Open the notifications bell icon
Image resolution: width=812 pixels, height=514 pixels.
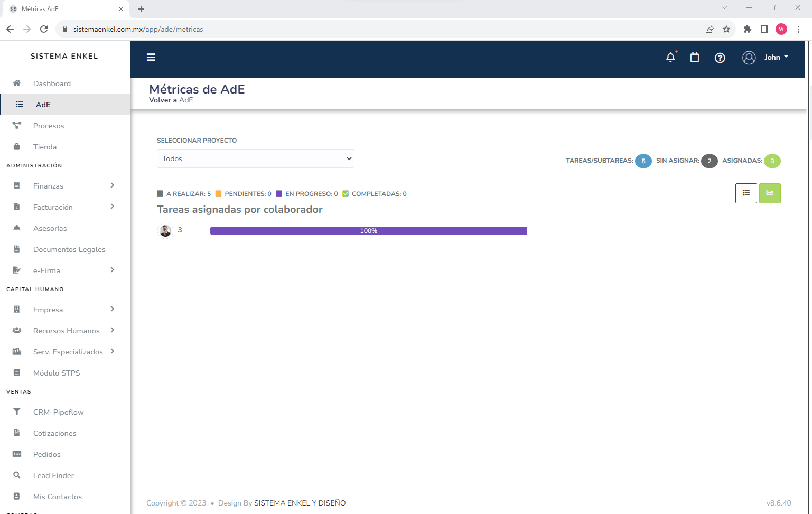pyautogui.click(x=670, y=58)
